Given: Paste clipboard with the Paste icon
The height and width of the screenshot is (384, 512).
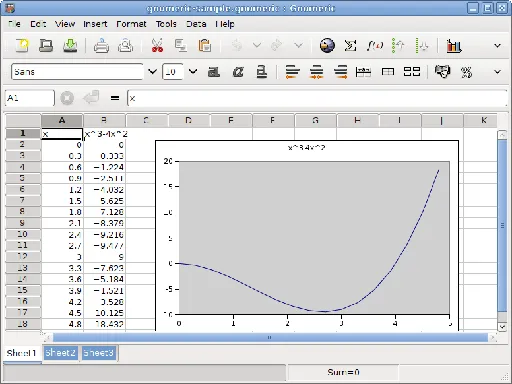Looking at the screenshot, I should coord(205,45).
